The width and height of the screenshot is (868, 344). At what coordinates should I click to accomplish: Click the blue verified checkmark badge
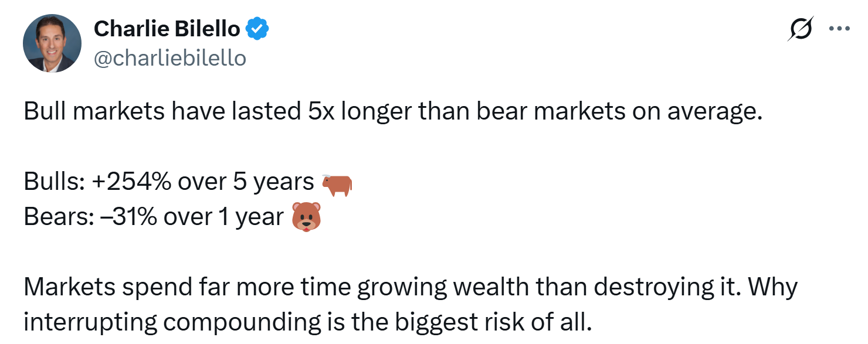click(x=257, y=29)
